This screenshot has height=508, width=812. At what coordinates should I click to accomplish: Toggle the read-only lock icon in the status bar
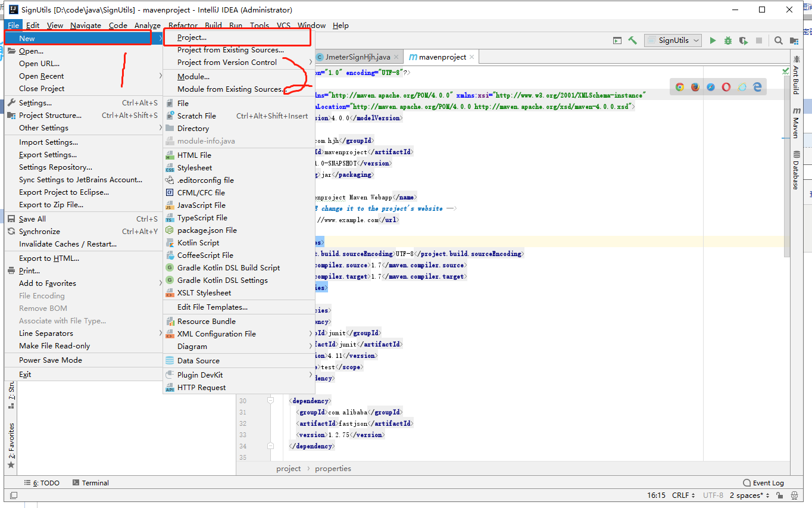point(779,495)
